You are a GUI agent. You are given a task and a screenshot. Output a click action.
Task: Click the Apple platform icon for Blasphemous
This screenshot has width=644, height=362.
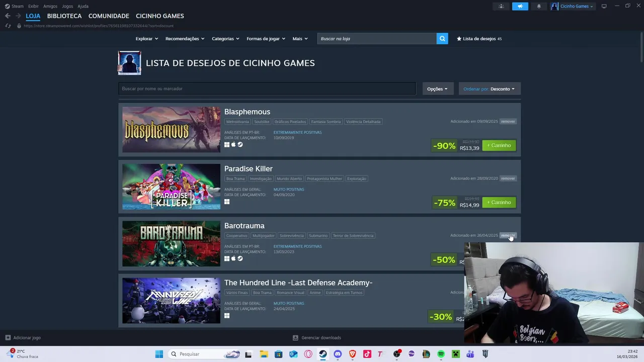(x=233, y=145)
